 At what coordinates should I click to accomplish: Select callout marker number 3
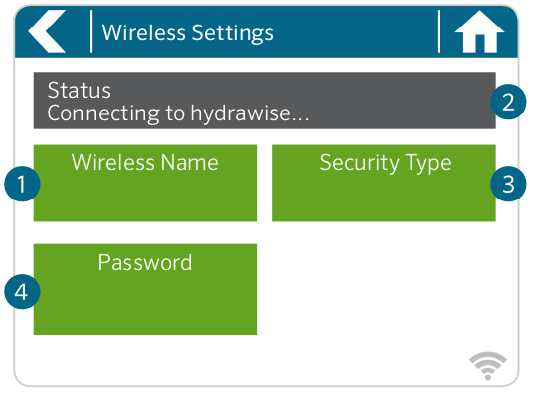[508, 184]
